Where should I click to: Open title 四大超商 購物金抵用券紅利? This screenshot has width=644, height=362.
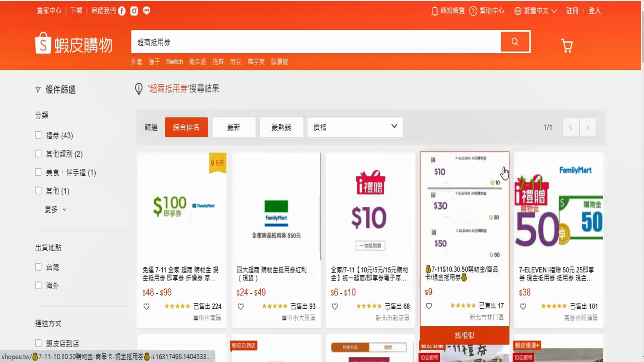coord(272,274)
